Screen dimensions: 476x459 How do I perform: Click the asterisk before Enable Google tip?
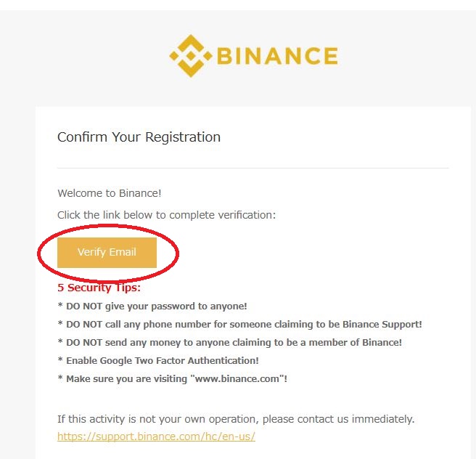[x=60, y=360]
